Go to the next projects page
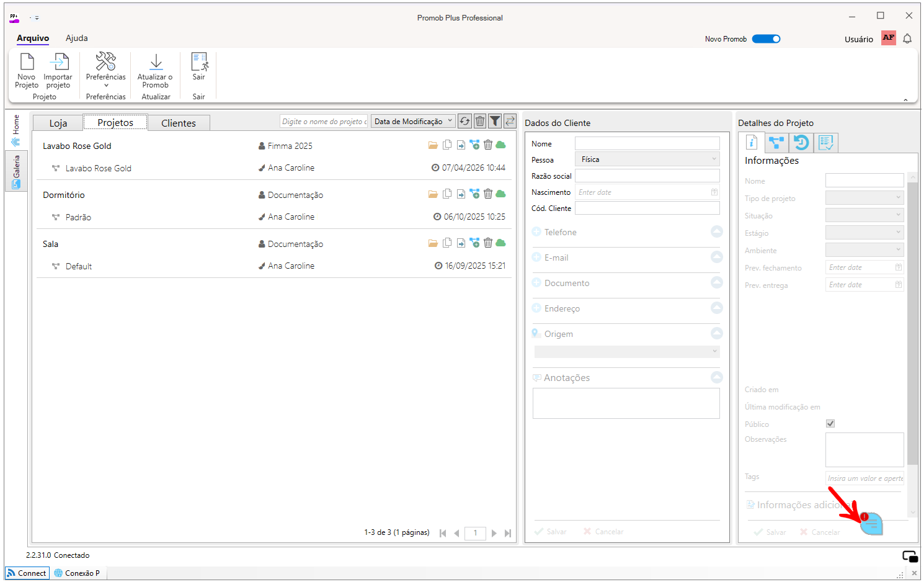Viewport: 924px width, 587px height. (494, 533)
